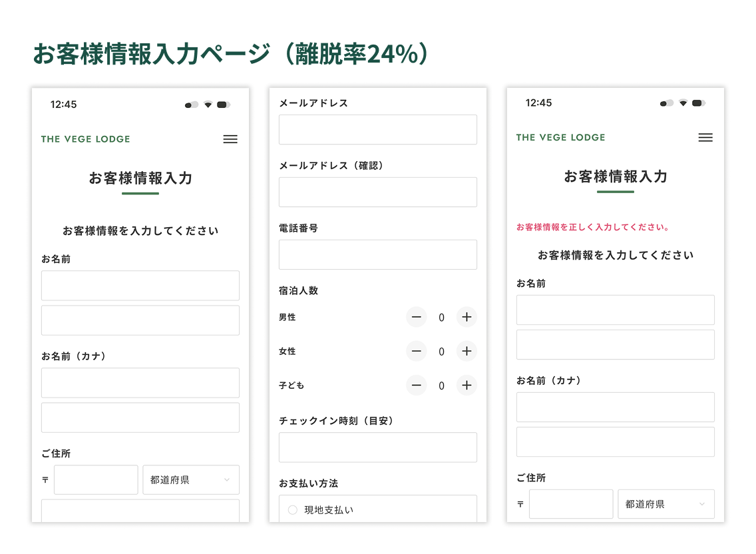Click the upper お名前（カナ） field in the right screen
Viewport: 756px width, 554px height.
click(x=615, y=407)
